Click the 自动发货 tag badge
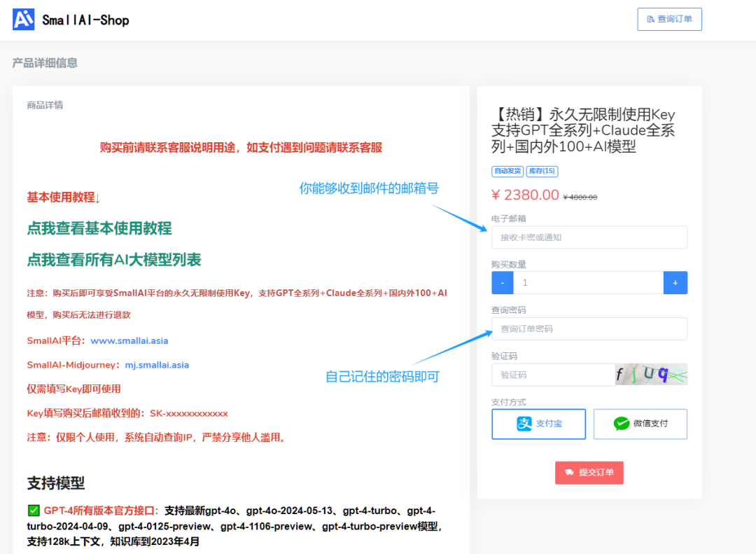756x554 pixels. [x=507, y=171]
